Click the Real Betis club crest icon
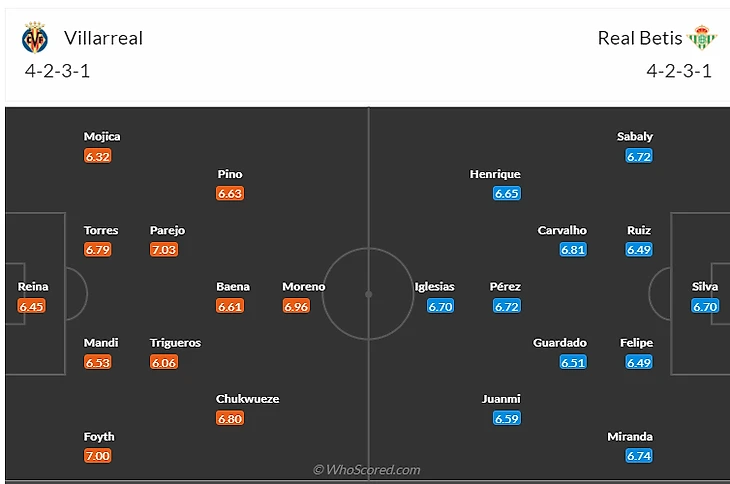 tap(701, 39)
